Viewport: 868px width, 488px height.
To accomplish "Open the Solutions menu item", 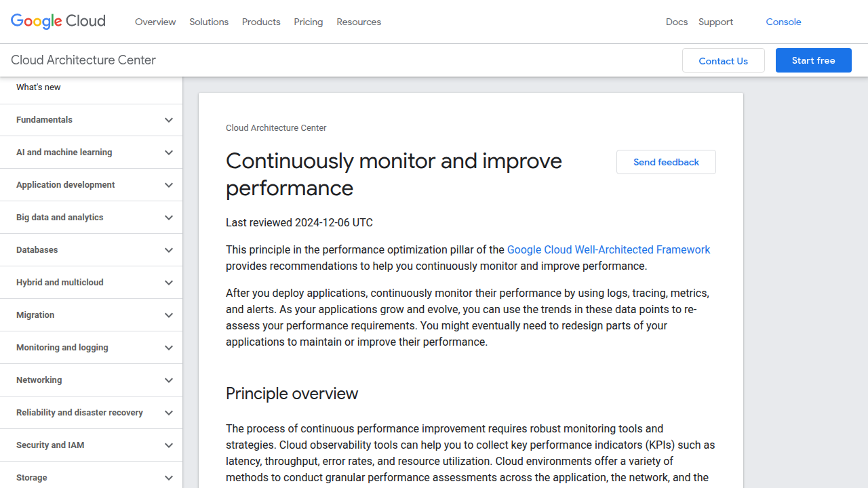I will [x=209, y=22].
